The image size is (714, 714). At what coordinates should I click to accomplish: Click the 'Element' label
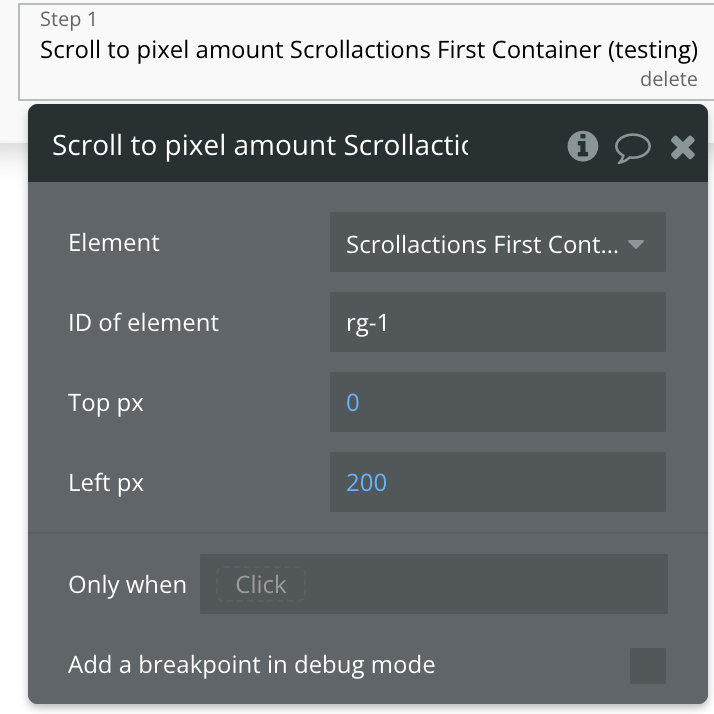(x=114, y=243)
